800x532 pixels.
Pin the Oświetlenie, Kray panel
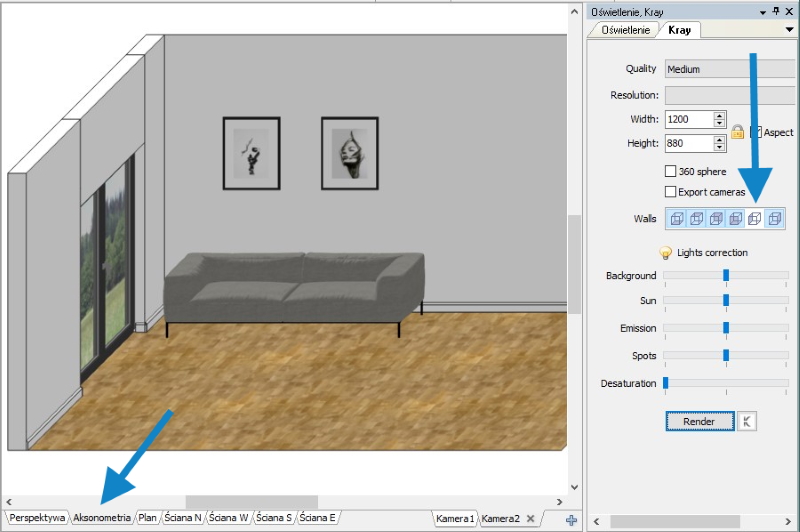776,11
